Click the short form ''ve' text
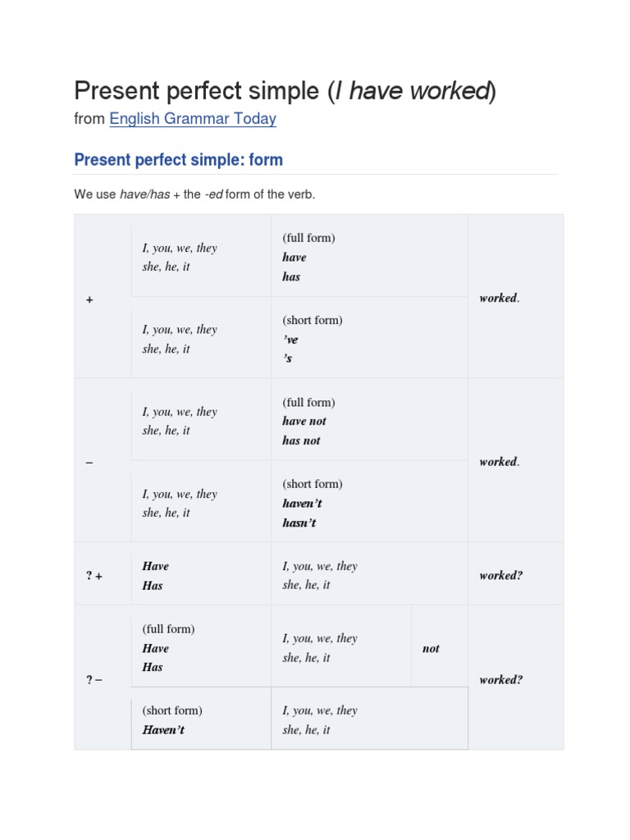 [290, 340]
